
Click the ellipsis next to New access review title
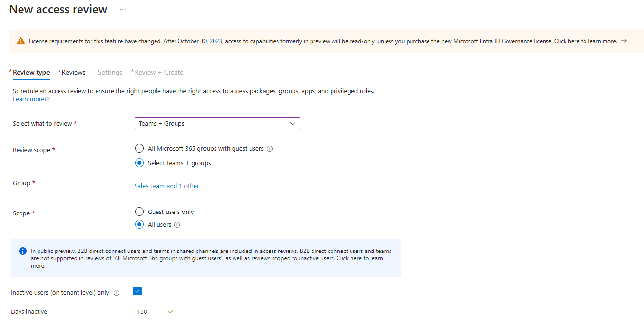122,9
